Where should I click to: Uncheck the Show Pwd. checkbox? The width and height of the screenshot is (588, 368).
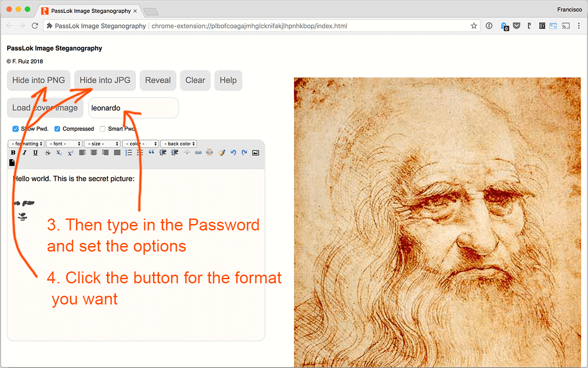click(x=16, y=129)
